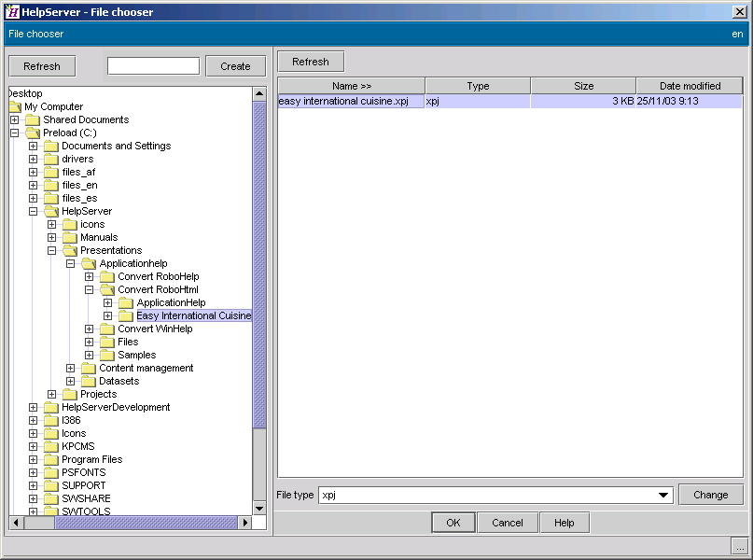
Task: Click the Manuals folder icon
Action: click(x=70, y=238)
